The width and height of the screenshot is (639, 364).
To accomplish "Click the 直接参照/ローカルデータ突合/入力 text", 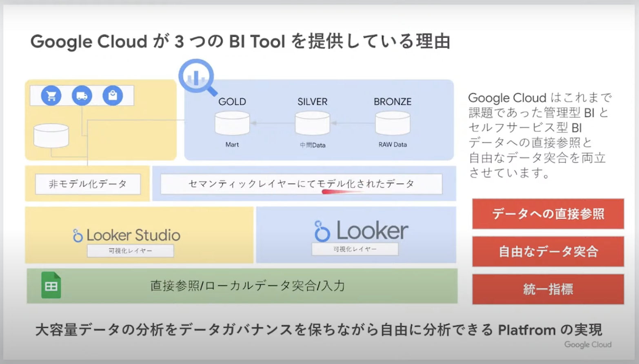I will click(x=247, y=286).
